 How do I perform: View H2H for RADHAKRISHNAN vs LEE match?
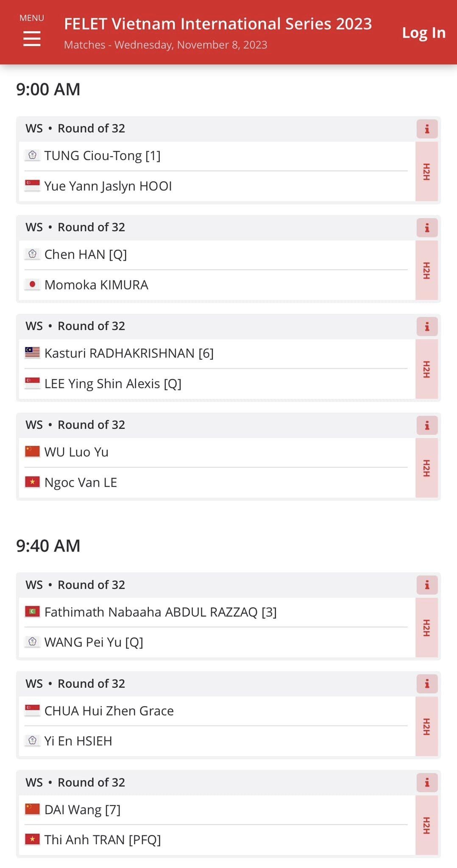[x=426, y=369]
